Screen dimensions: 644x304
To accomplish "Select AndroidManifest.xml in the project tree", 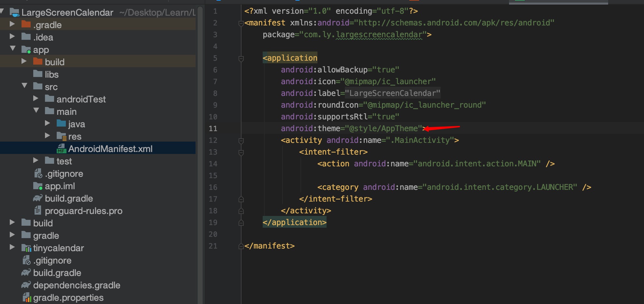I will click(98, 148).
